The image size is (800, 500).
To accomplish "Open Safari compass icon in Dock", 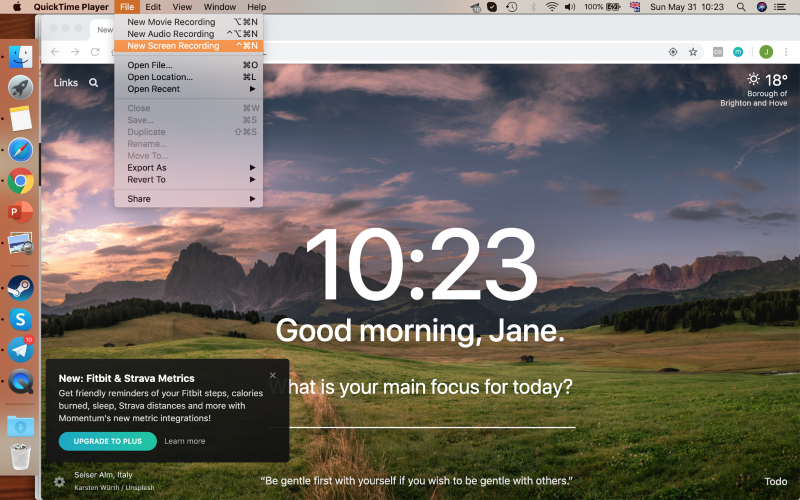I will (20, 150).
